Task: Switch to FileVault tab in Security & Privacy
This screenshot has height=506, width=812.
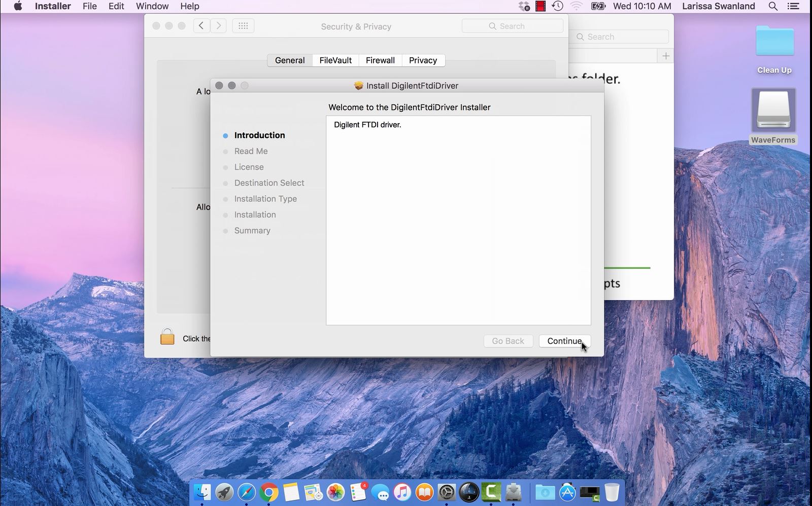Action: coord(335,60)
